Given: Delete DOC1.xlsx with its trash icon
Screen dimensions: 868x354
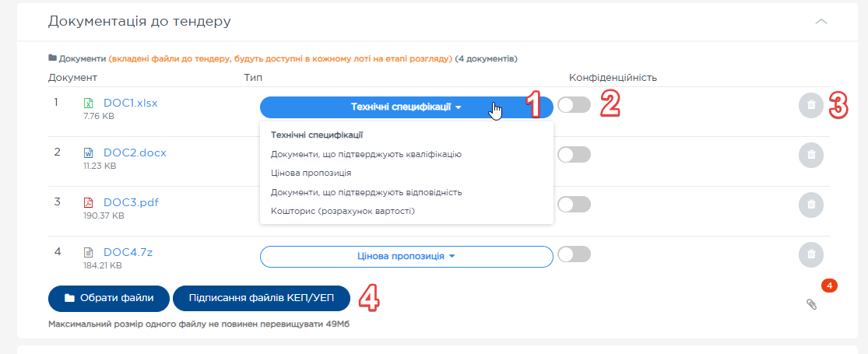Looking at the screenshot, I should click(810, 105).
